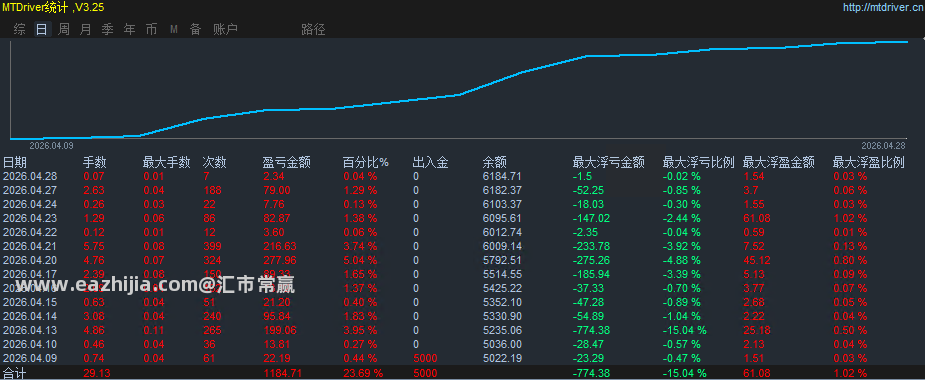Click the 最大浮亏比例 column header
The width and height of the screenshot is (925, 380).
point(699,162)
